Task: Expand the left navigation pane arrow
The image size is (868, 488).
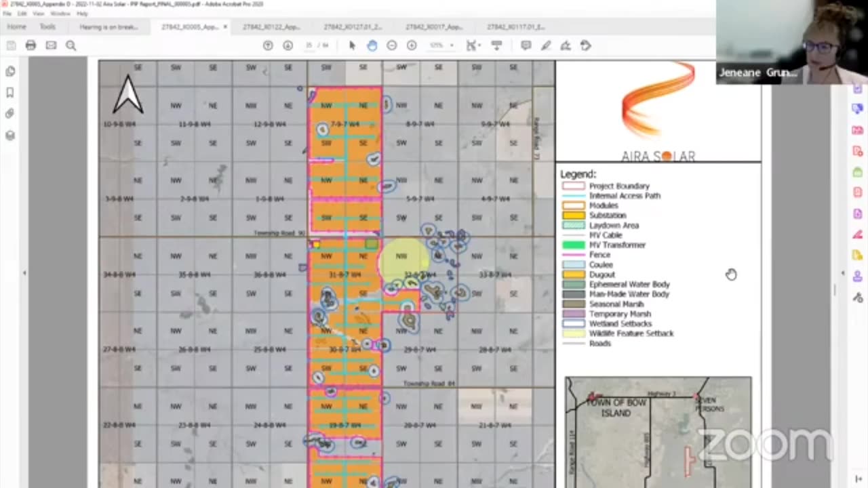Action: click(x=24, y=273)
